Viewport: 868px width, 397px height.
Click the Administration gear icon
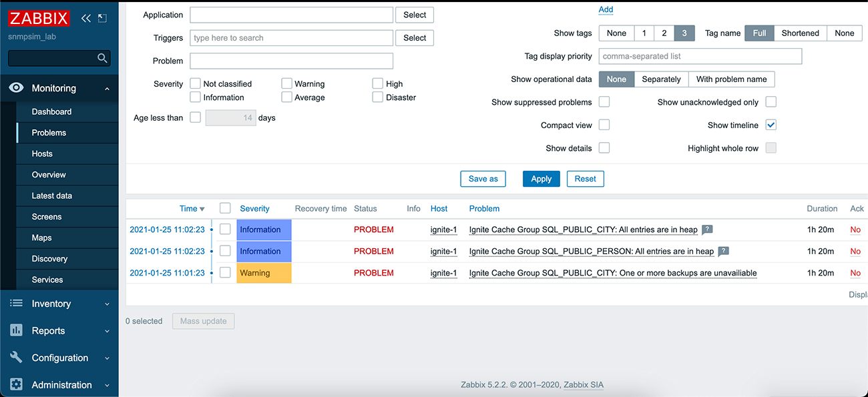pos(17,385)
